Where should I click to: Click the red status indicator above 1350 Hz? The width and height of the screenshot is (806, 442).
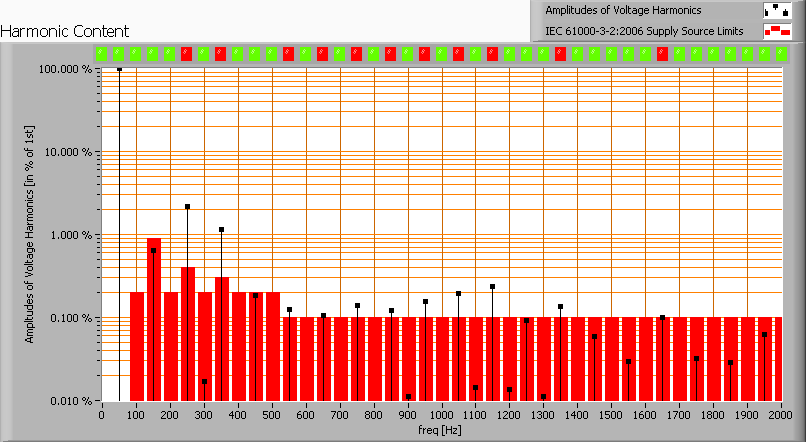[x=560, y=53]
